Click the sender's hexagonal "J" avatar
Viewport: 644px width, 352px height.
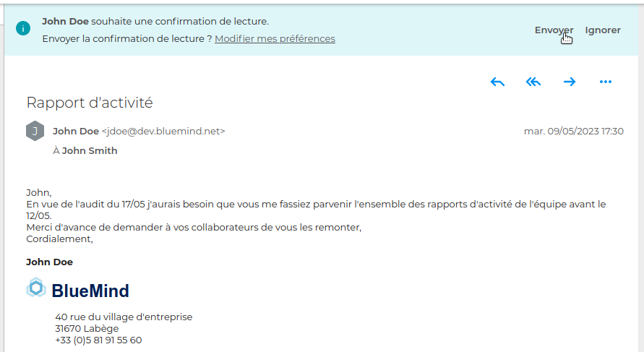coord(35,131)
